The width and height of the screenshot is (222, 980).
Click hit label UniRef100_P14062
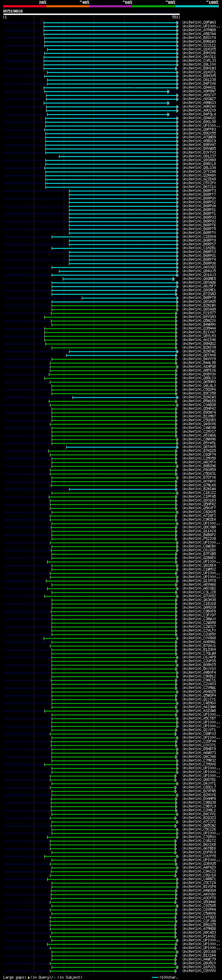(x=199, y=936)
